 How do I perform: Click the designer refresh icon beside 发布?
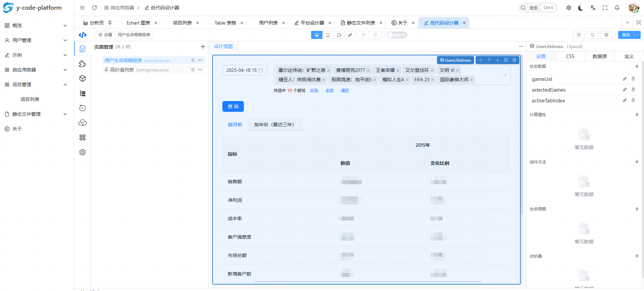(593, 35)
